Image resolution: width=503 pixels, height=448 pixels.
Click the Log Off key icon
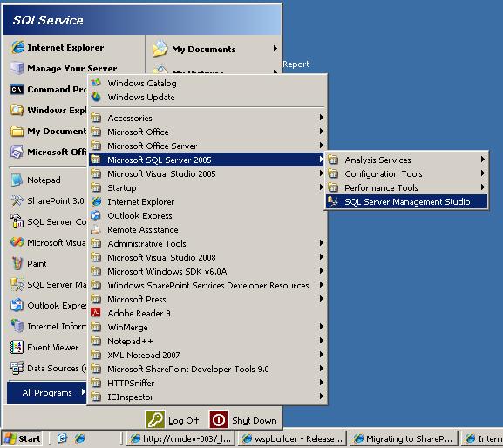point(155,419)
